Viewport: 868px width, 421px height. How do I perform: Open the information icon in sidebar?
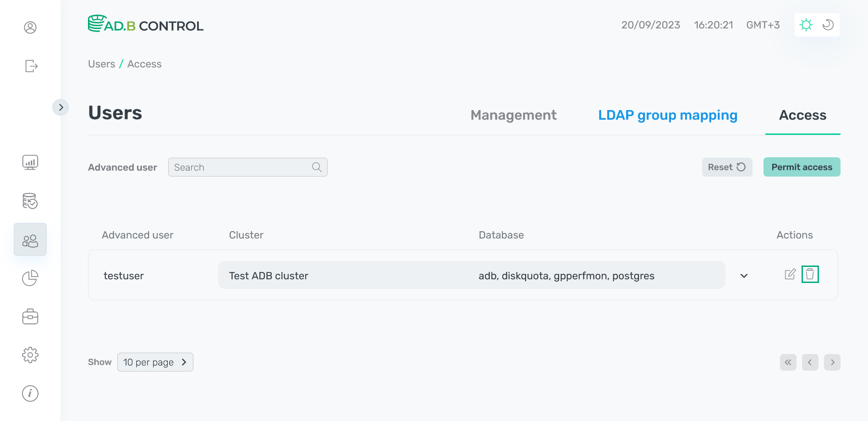point(30,393)
